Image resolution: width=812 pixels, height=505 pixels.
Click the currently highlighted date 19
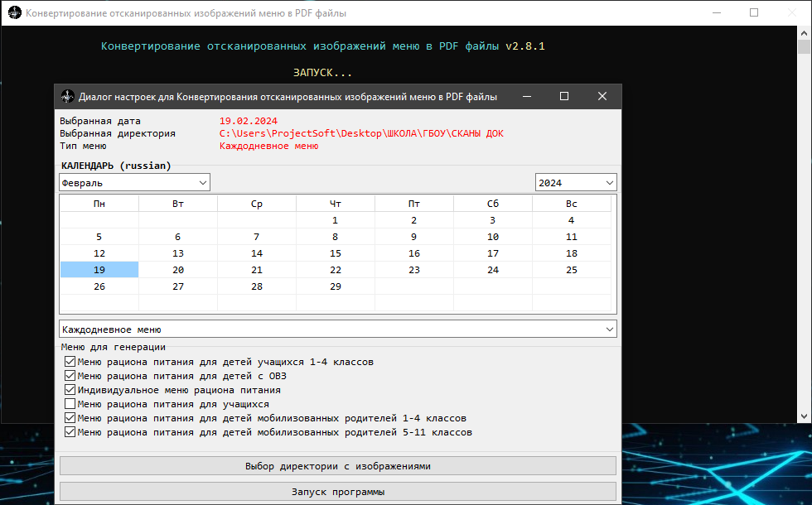(99, 269)
